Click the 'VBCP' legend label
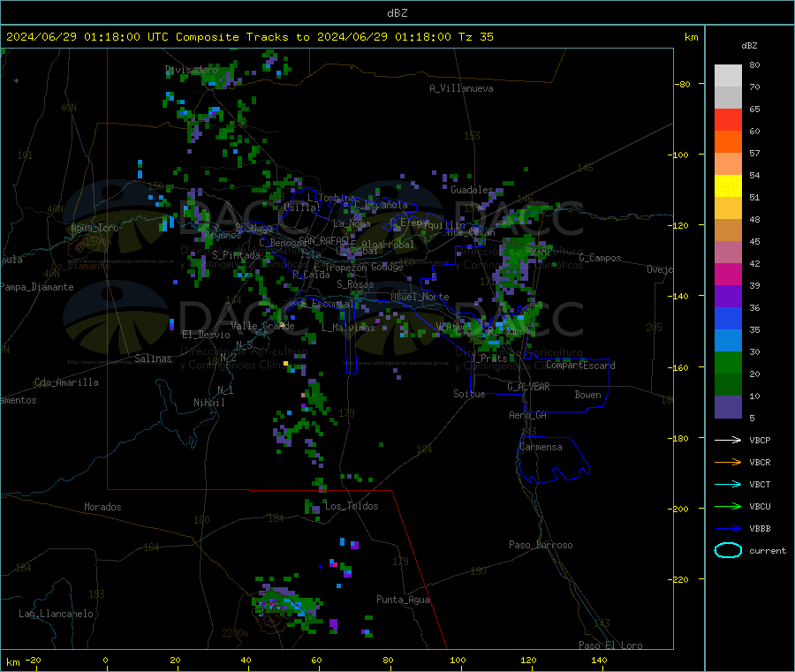Screen dimensions: 795x672 (x=760, y=440)
